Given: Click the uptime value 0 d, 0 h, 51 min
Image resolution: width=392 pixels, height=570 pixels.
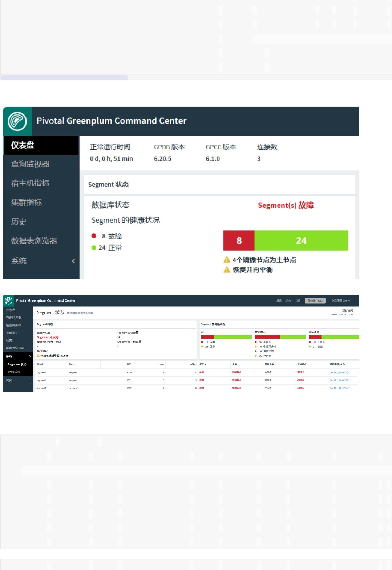Looking at the screenshot, I should point(112,159).
